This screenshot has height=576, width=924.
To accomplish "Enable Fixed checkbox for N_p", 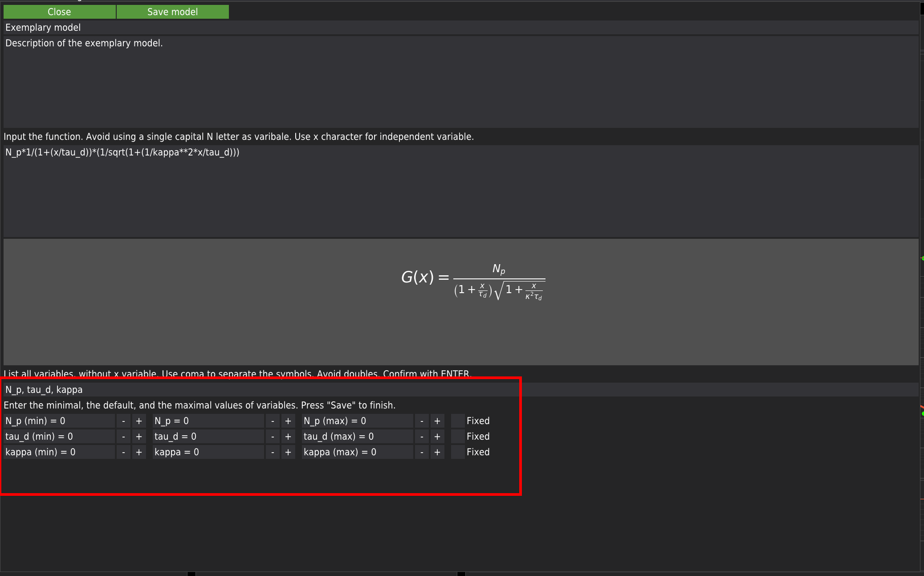I will tap(458, 421).
